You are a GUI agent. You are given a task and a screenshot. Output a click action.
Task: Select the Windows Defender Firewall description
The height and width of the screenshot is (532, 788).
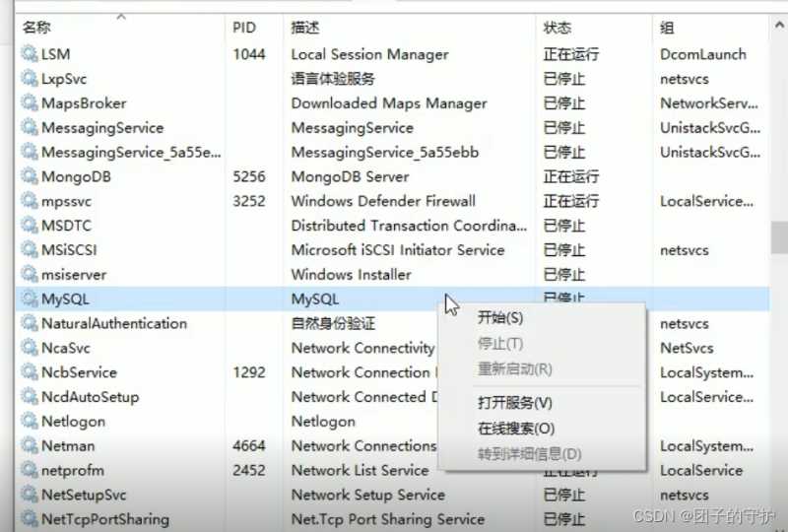point(383,201)
